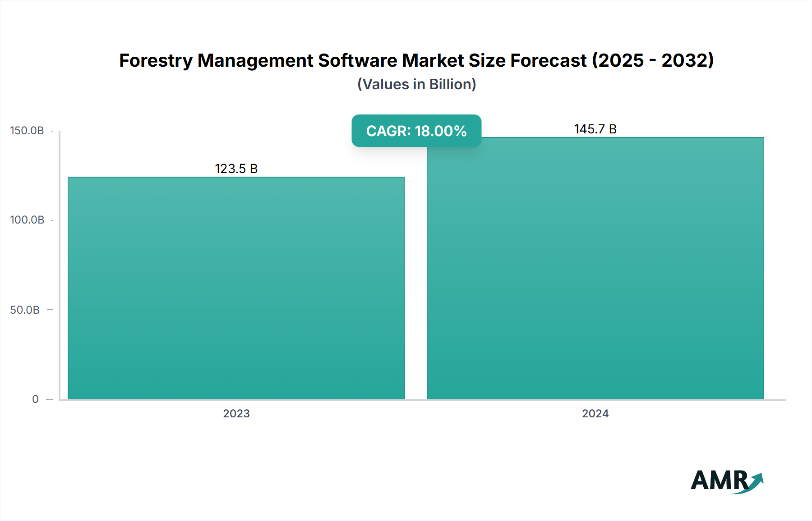Click the 150.0B y-axis label
This screenshot has width=812, height=521.
pyautogui.click(x=27, y=131)
